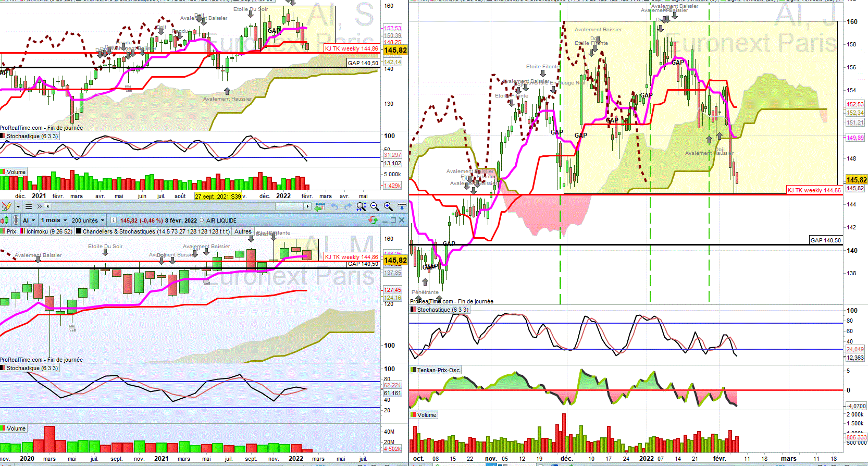Click the candlestick chart style icon
868x466 pixels.
point(5,220)
